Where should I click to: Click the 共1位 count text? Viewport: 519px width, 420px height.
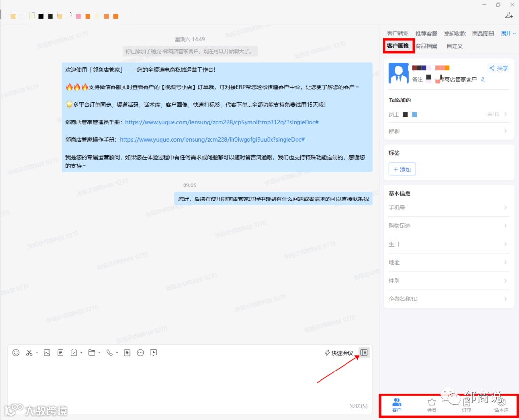coord(493,114)
